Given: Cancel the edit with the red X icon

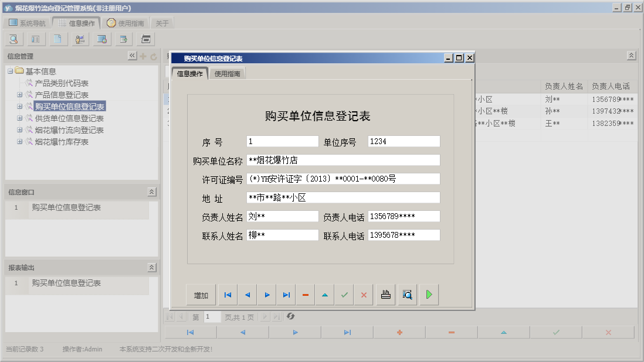Looking at the screenshot, I should (364, 295).
